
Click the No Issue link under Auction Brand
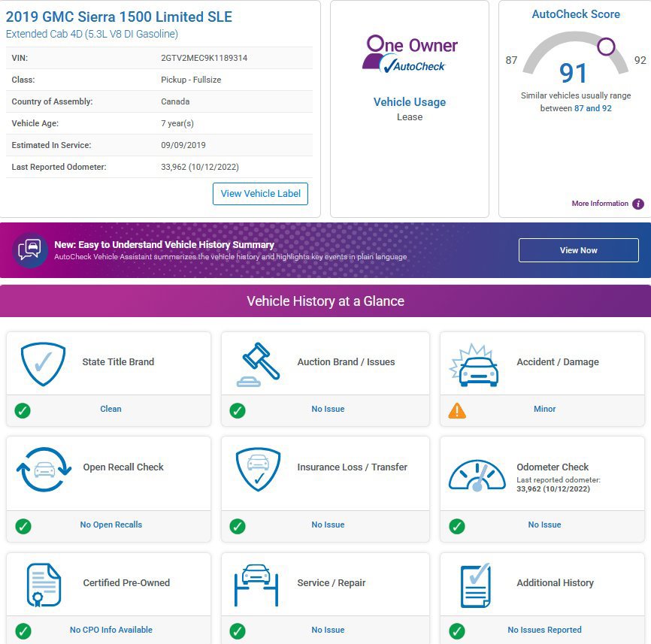tap(328, 409)
